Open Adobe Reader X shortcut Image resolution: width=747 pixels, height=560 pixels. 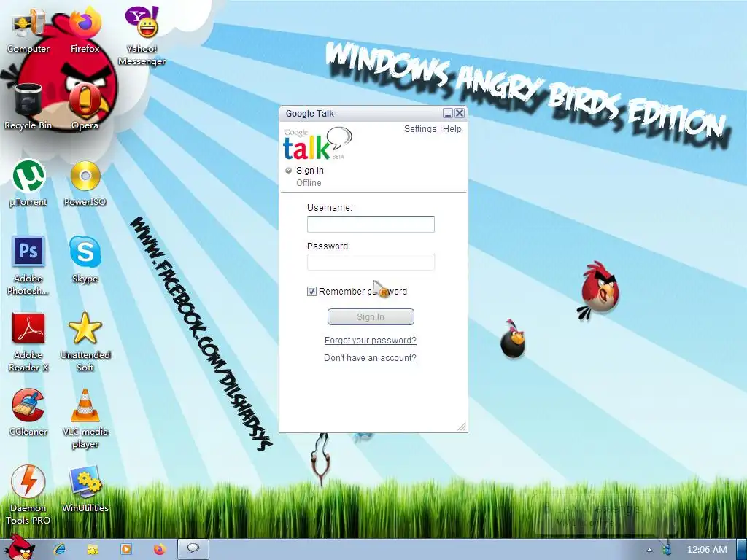click(x=28, y=343)
